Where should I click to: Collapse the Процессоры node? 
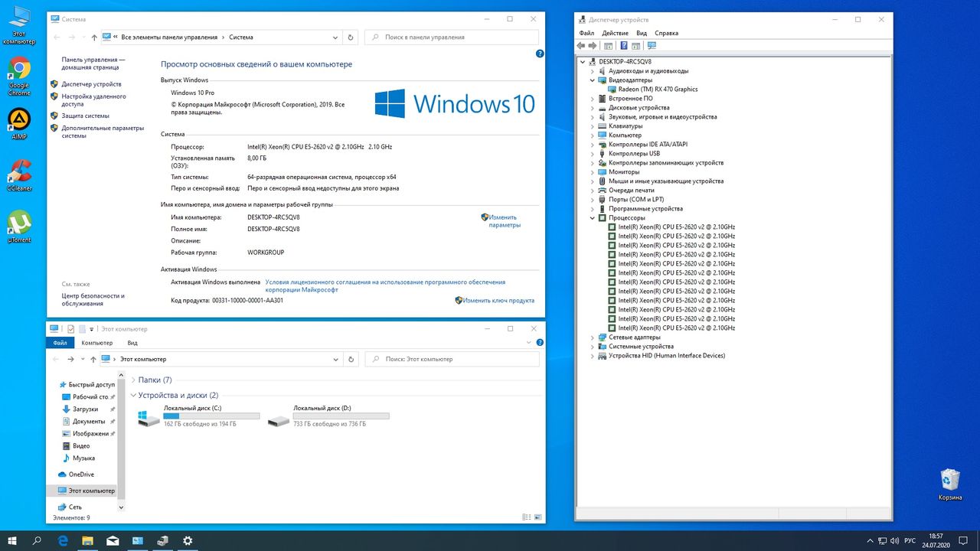(592, 218)
